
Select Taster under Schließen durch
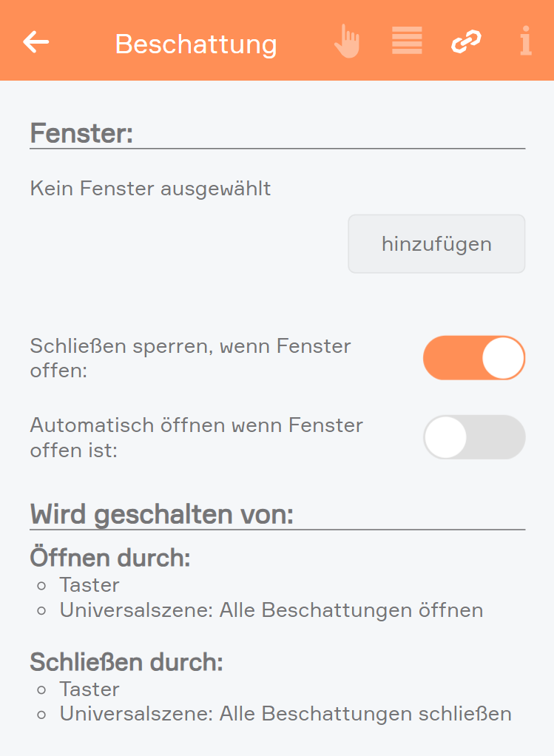(89, 689)
